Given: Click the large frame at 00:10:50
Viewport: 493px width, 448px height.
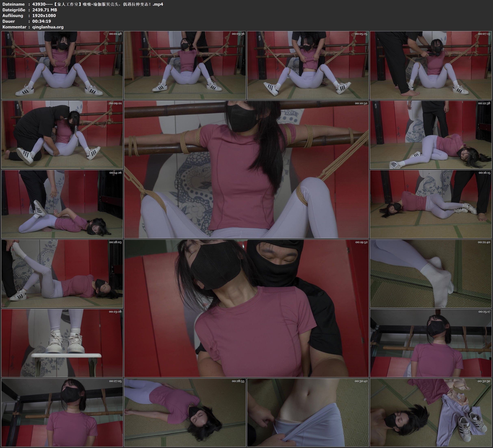Looking at the screenshot, I should [246, 169].
